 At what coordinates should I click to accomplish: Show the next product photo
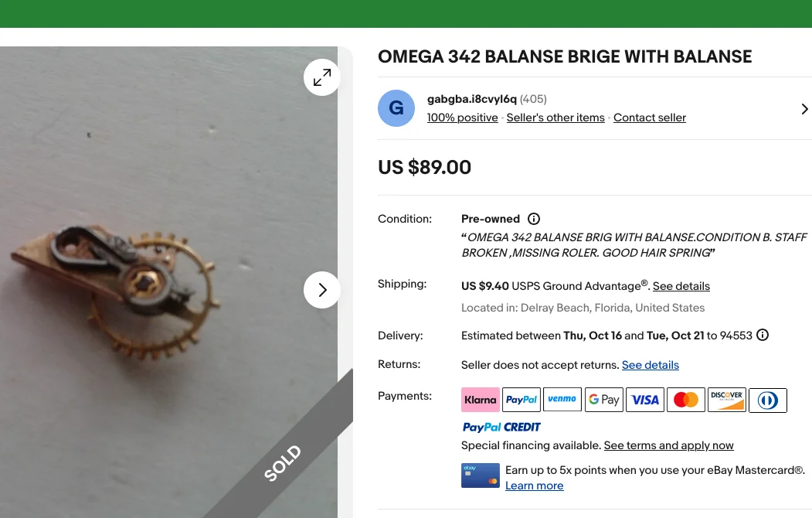[x=322, y=290]
